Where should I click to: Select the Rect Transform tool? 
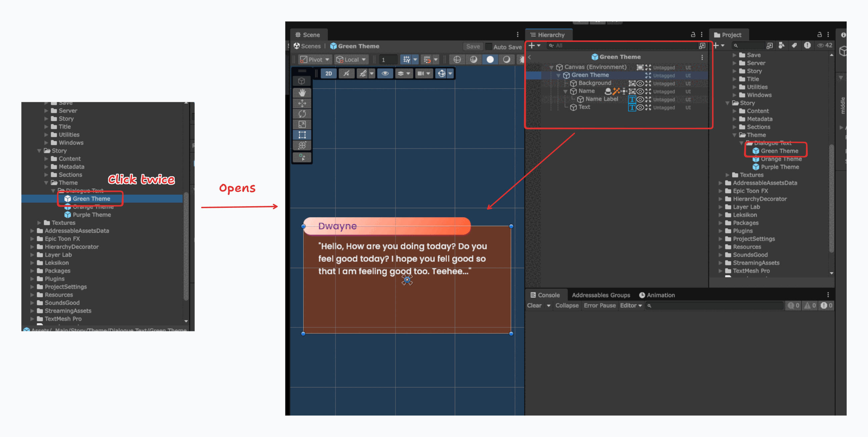pyautogui.click(x=302, y=135)
